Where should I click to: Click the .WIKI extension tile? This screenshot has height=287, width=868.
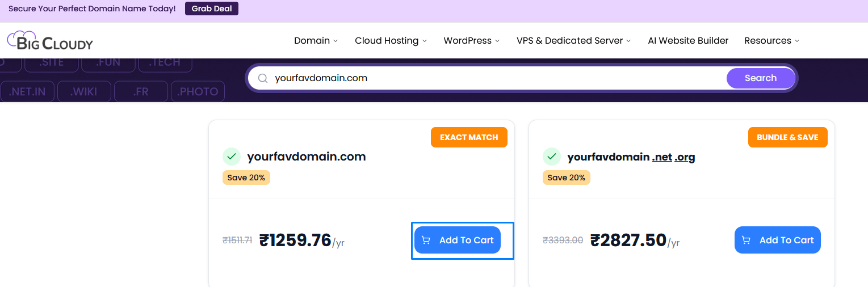[84, 91]
